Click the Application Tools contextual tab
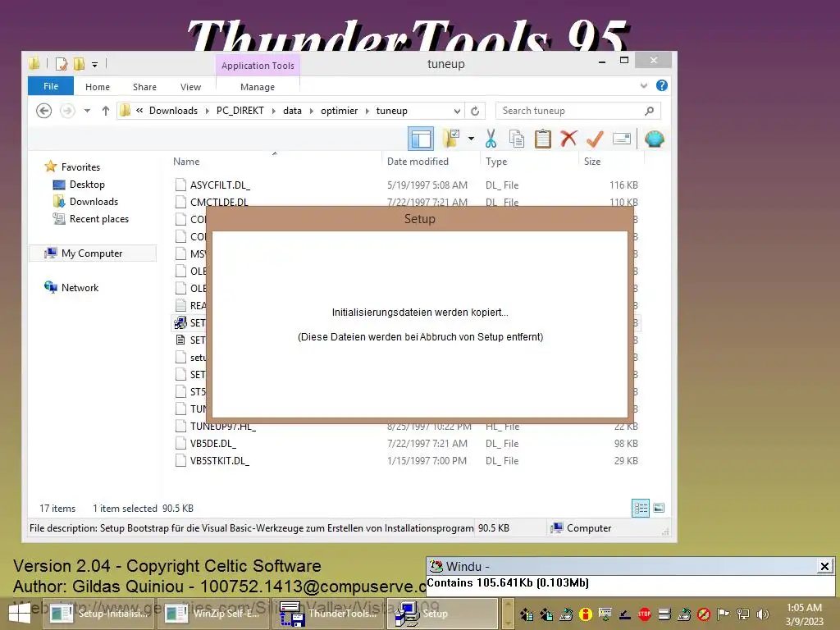 click(x=258, y=66)
